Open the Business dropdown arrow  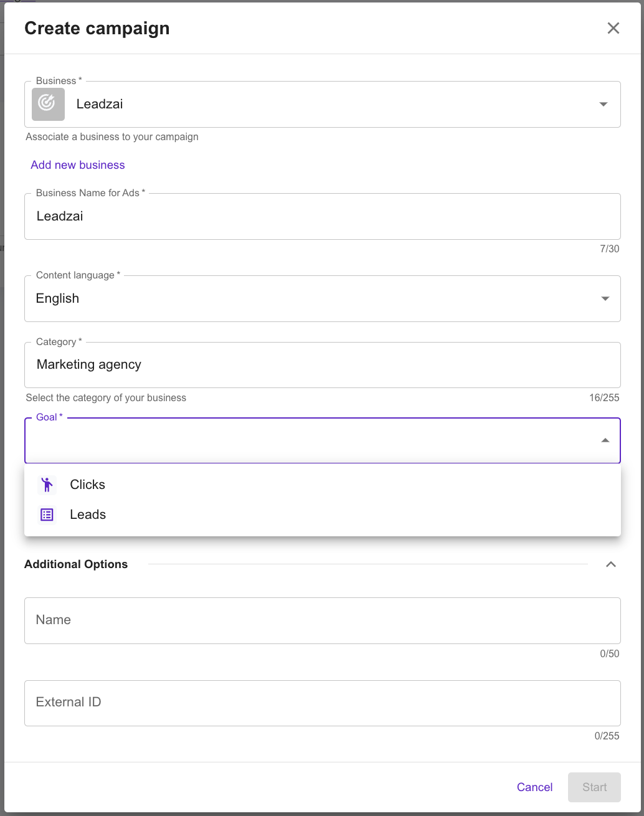pos(603,104)
